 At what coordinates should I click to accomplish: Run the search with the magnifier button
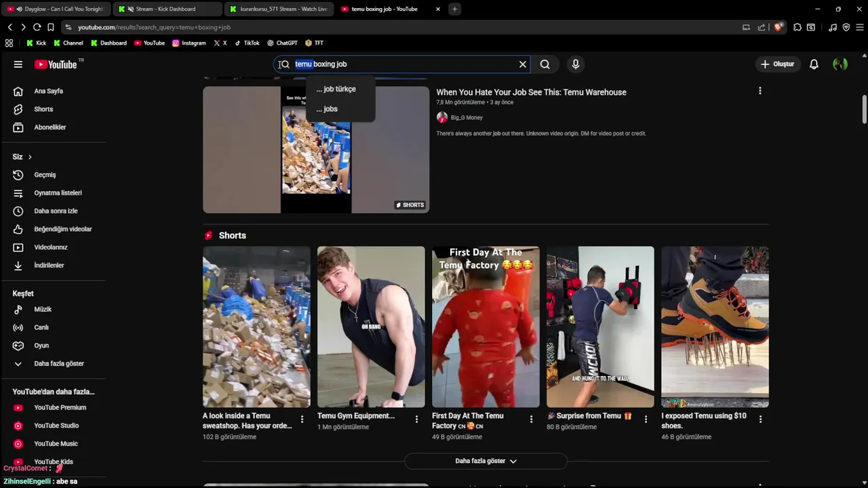[x=545, y=64]
